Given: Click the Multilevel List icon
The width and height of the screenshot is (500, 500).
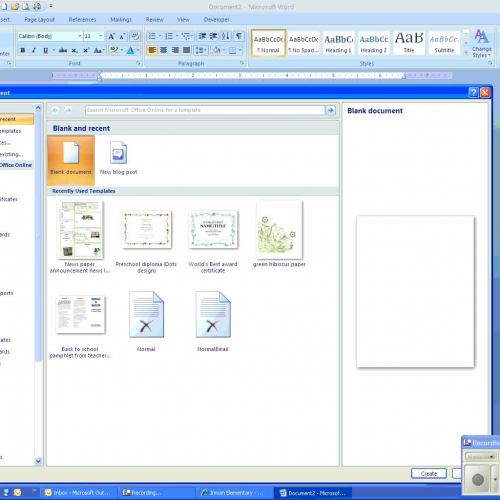Looking at the screenshot, I should (187, 36).
